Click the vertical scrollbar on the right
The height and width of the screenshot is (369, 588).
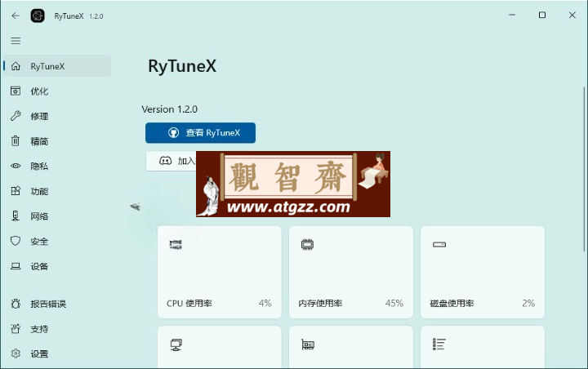coord(584,169)
